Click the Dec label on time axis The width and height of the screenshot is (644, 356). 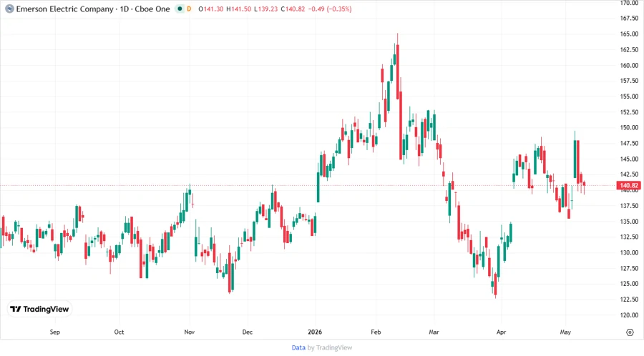pos(248,332)
